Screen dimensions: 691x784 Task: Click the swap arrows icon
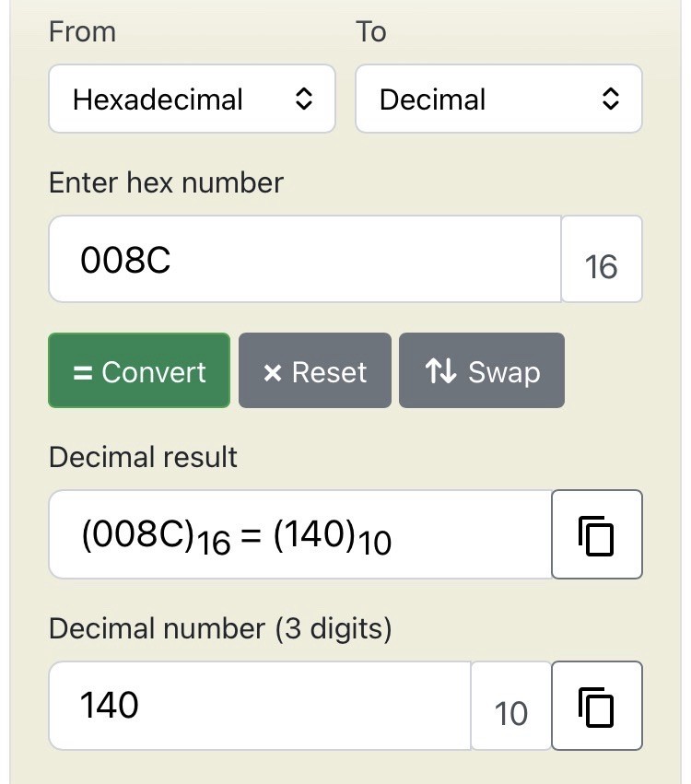click(440, 371)
